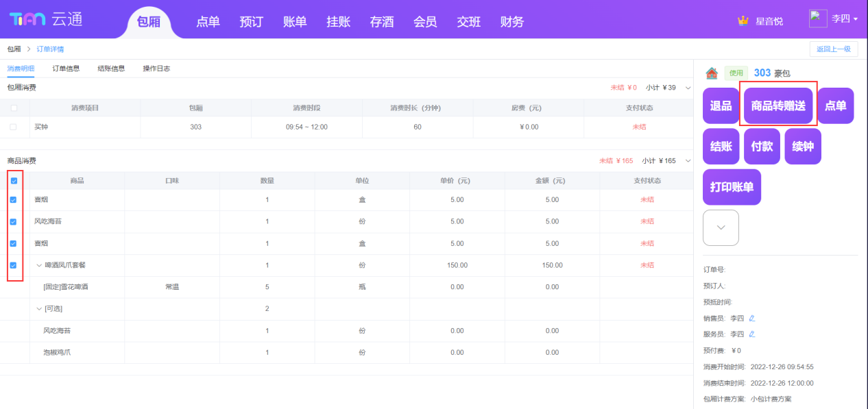Image resolution: width=868 pixels, height=409 pixels.
Task: Click the user avatar image beside 李四
Action: click(x=818, y=19)
